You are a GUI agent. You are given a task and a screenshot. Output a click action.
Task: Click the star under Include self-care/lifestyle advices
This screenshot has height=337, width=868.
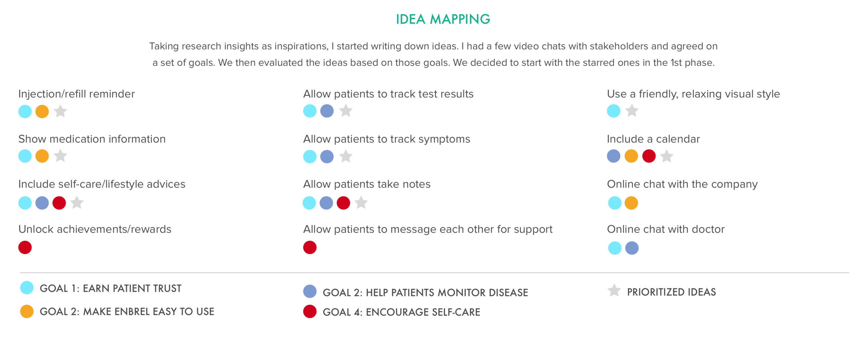[x=77, y=203]
